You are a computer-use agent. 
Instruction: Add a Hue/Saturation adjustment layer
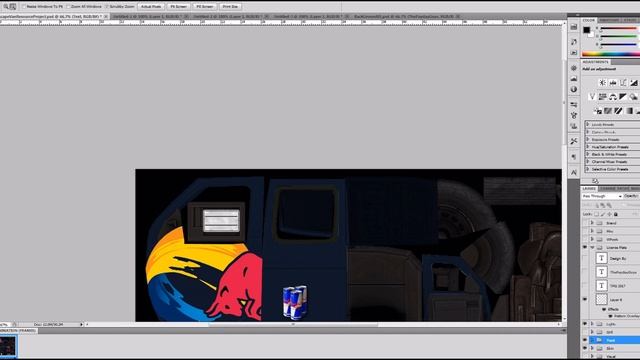click(602, 97)
